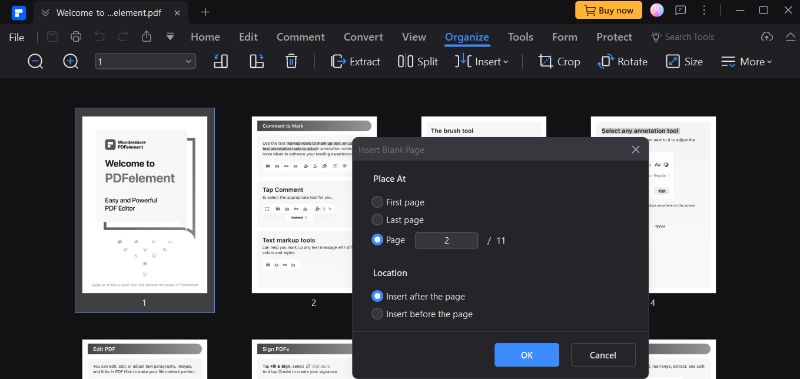Click the Print icon
Screen dimensions: 800x379
point(76,37)
